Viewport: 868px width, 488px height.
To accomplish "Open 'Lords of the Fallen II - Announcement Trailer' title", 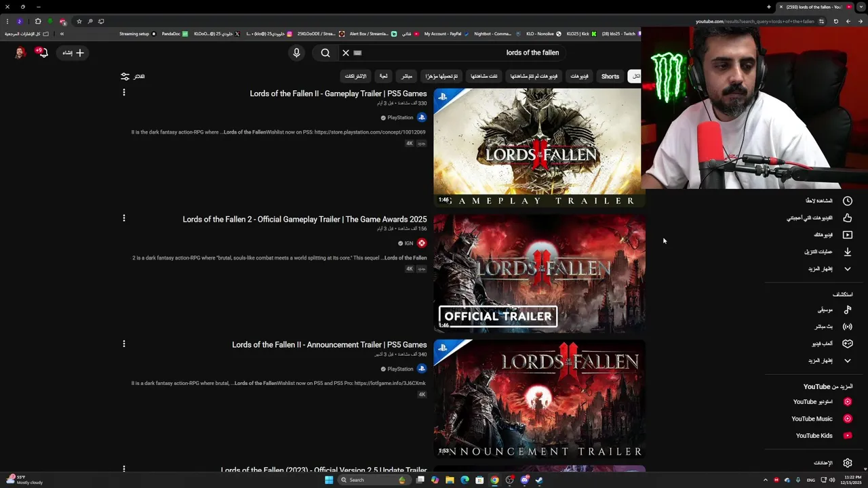I will tap(330, 345).
